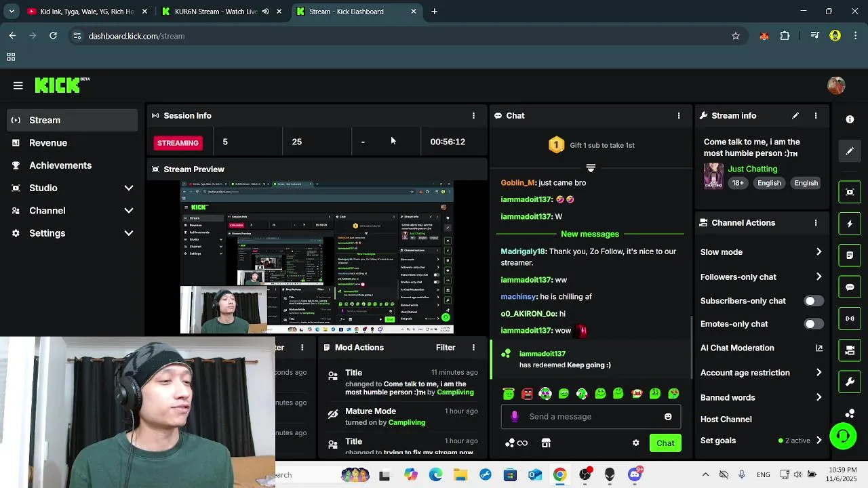Open the info icon in right sidebar
This screenshot has height=488, width=868.
click(850, 119)
